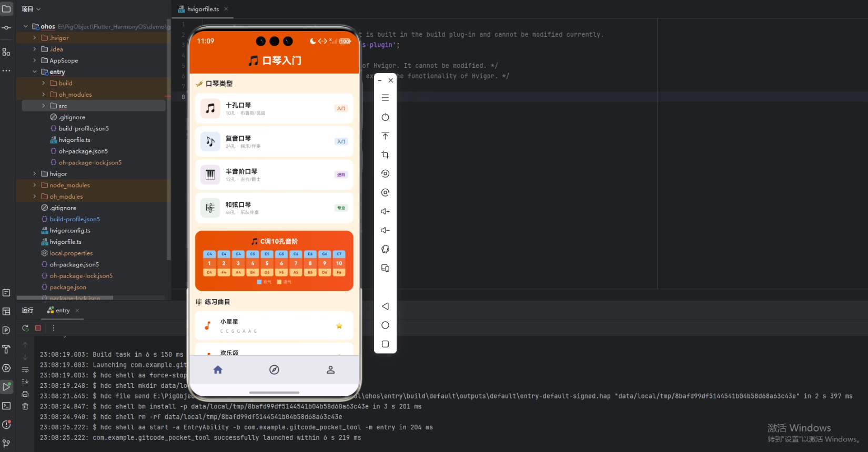The height and width of the screenshot is (452, 868).
Task: Take emulator screenshot with crop icon
Action: coord(385,155)
